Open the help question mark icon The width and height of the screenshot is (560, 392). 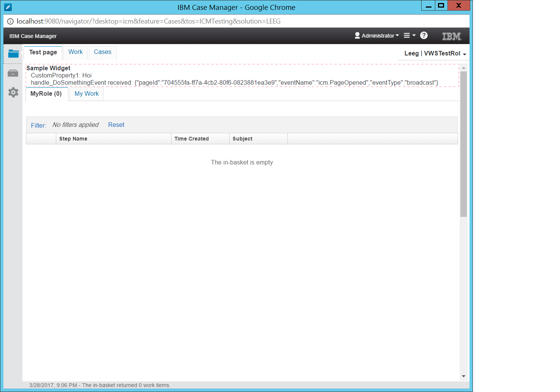(424, 35)
